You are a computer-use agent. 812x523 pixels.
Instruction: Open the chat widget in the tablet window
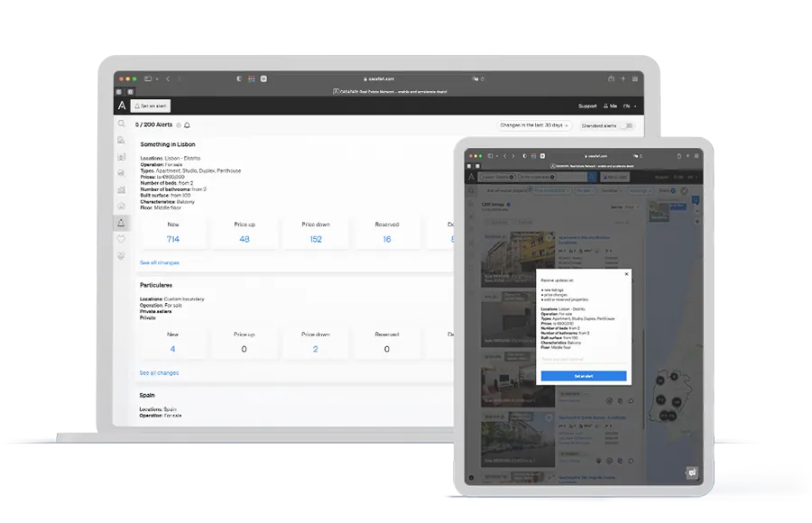692,473
